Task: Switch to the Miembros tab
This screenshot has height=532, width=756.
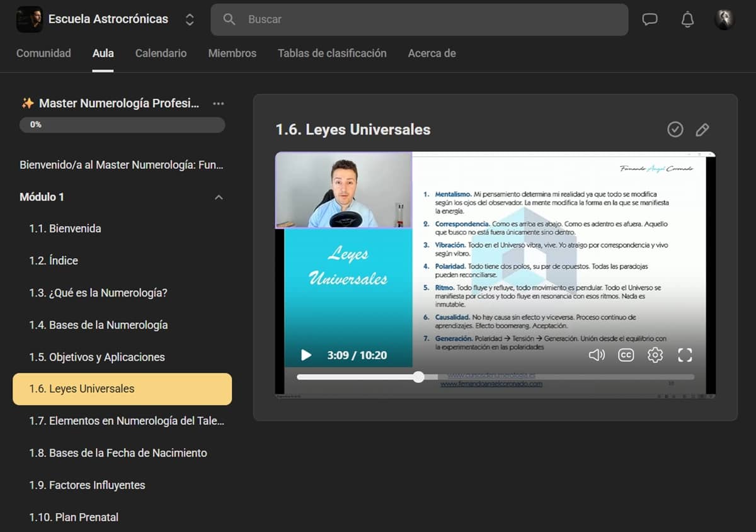Action: click(x=232, y=54)
